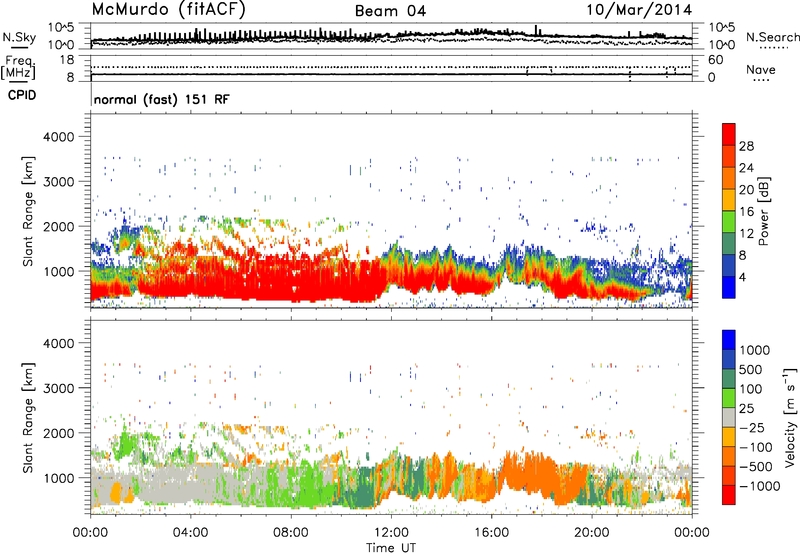The width and height of the screenshot is (800, 554).
Task: Click the "24" power color bar label
Action: click(746, 168)
